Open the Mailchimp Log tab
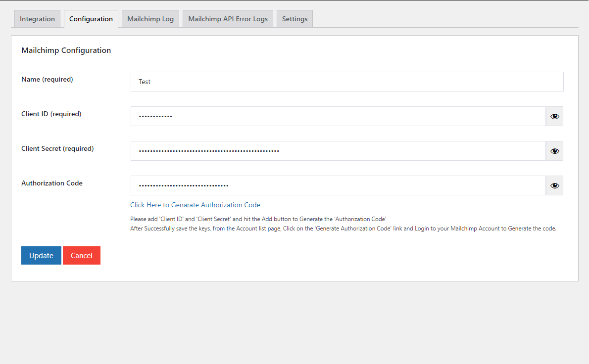 pyautogui.click(x=150, y=19)
